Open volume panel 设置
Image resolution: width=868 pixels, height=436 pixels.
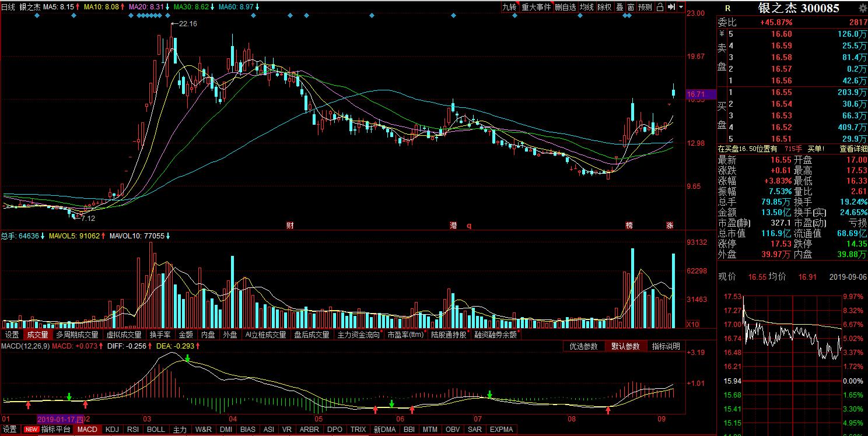tap(12, 335)
